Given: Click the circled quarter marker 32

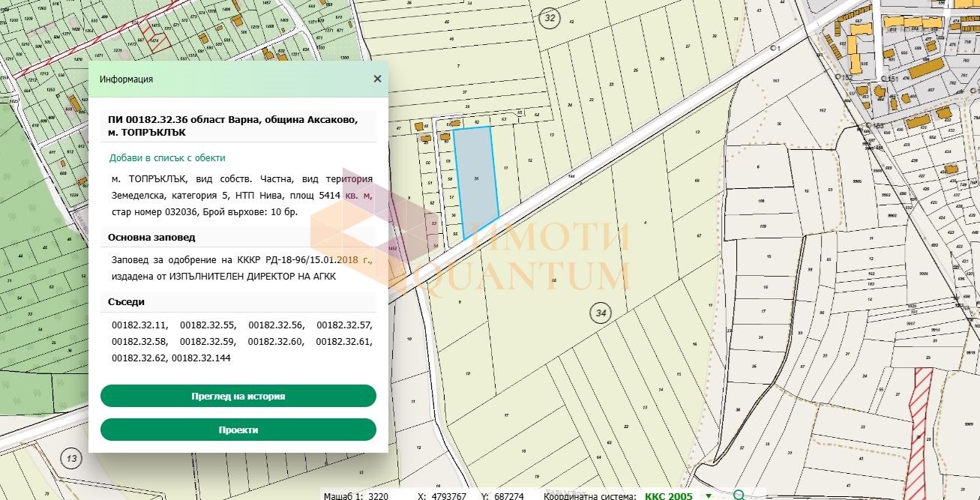Looking at the screenshot, I should [x=550, y=17].
